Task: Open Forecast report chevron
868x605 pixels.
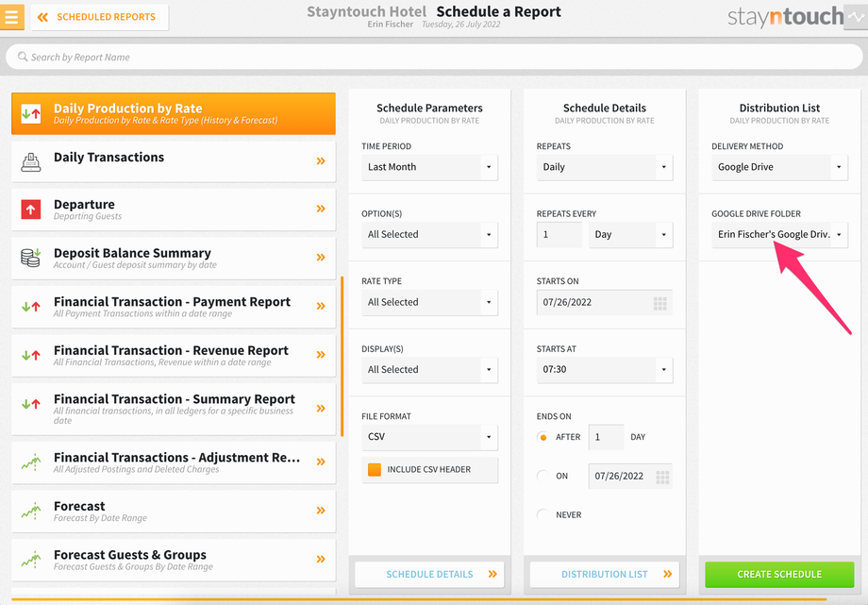Action: (x=321, y=511)
